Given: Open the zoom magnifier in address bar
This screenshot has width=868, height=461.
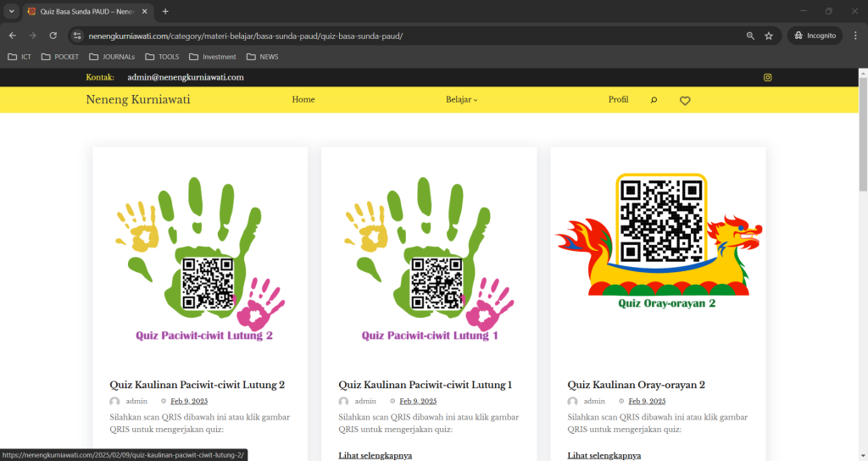Looking at the screenshot, I should tap(750, 36).
